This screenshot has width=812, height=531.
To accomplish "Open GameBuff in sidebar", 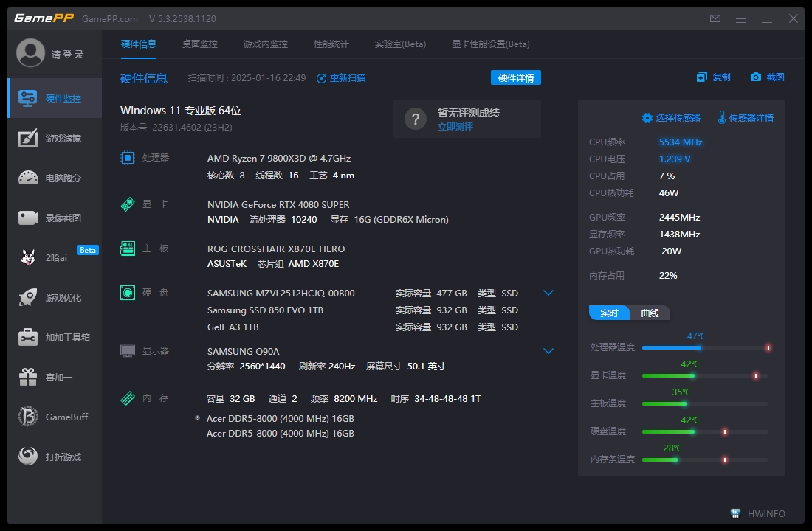I will [x=55, y=417].
